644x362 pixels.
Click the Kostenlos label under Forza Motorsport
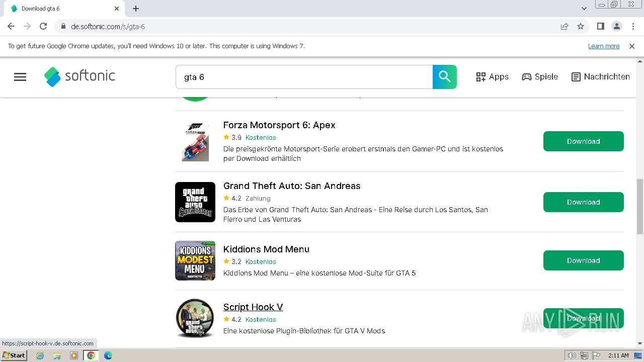point(261,138)
